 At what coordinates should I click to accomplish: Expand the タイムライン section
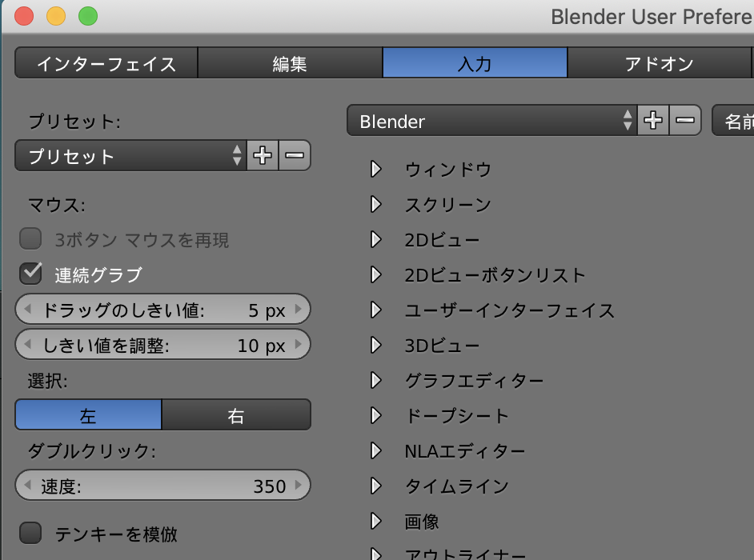pyautogui.click(x=376, y=486)
